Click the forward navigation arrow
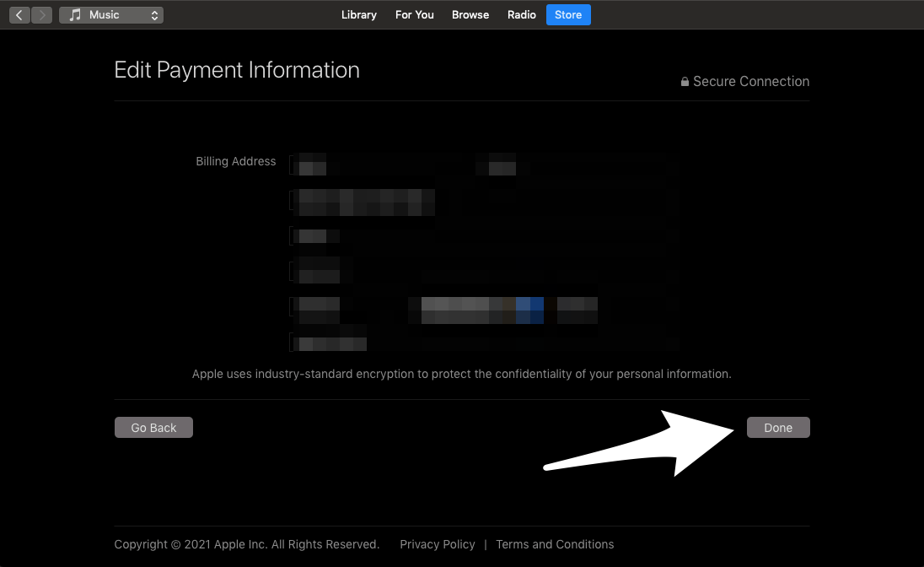Viewport: 924px width, 567px height. tap(42, 14)
